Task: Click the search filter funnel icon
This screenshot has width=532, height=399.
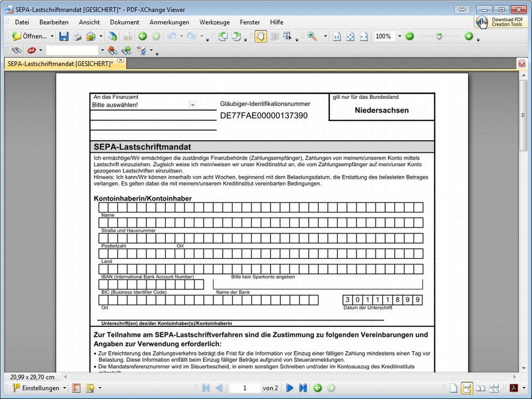Action: tap(141, 50)
